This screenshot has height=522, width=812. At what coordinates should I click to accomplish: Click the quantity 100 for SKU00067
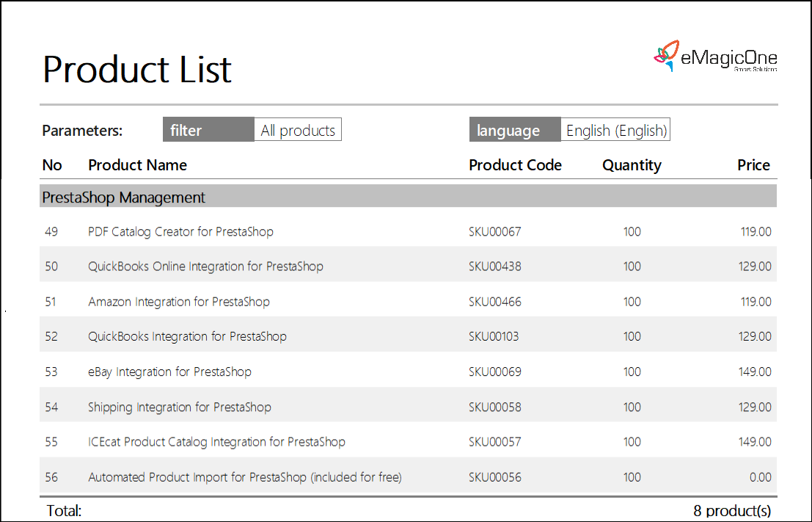pos(632,232)
